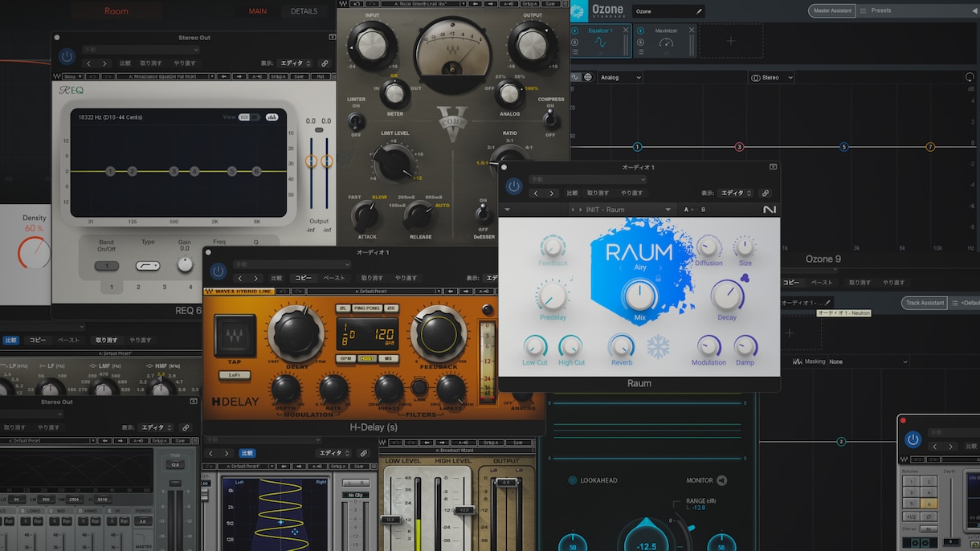
Task: Select REQ band tab 4
Action: coord(190,287)
